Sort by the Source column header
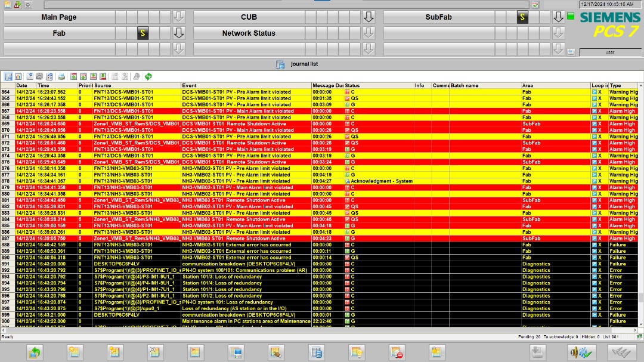 (137, 85)
